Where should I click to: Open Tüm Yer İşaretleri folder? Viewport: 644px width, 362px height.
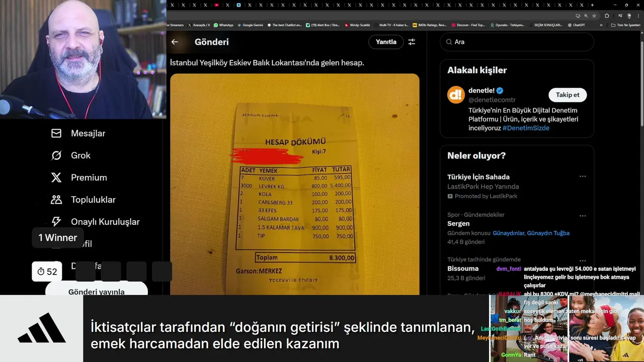coord(625,25)
